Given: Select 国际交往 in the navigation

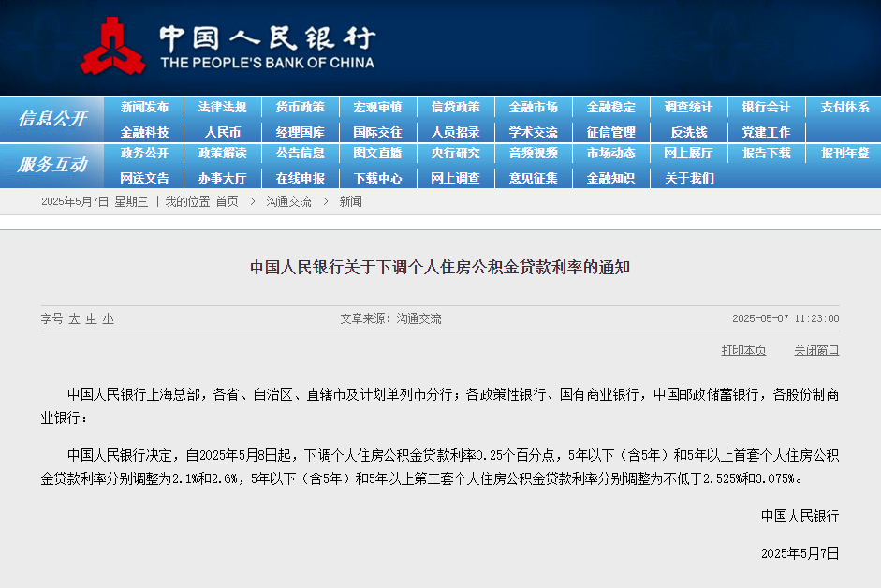Looking at the screenshot, I should [x=377, y=133].
